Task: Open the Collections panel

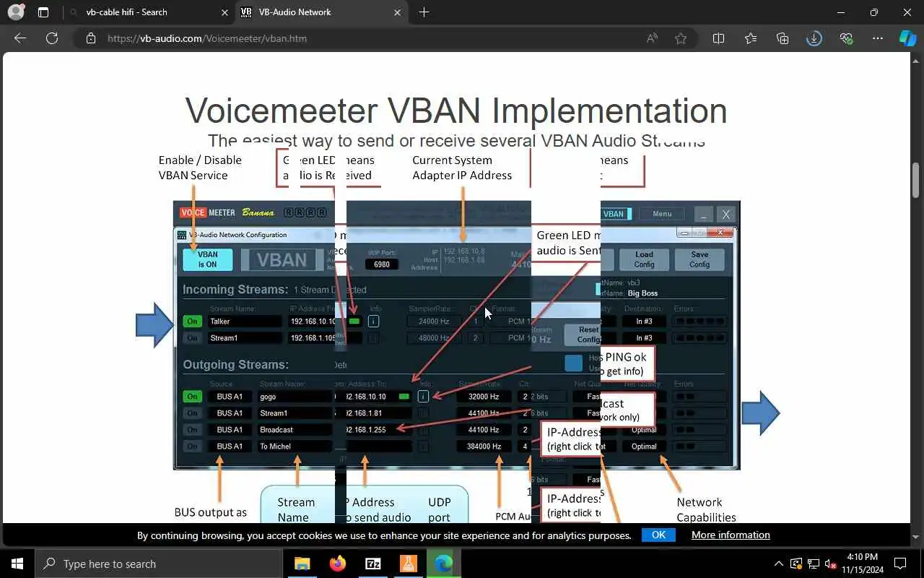Action: [x=783, y=38]
